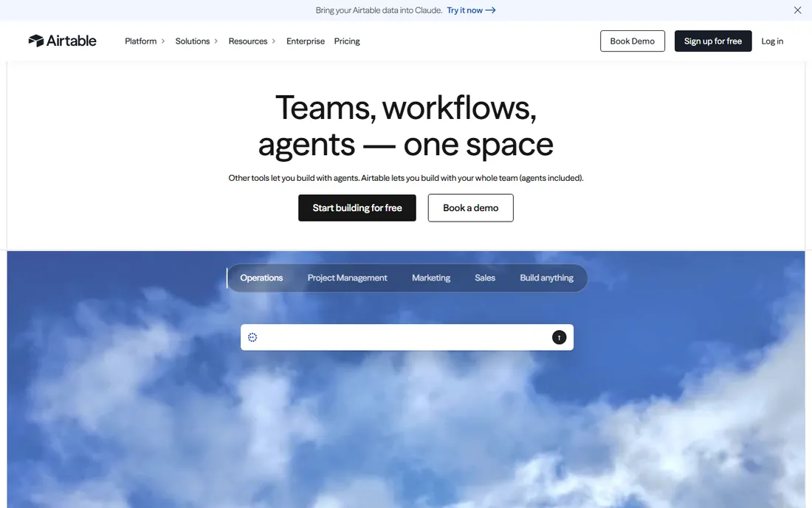Click Sign up for free
This screenshot has height=508, width=812.
point(713,41)
